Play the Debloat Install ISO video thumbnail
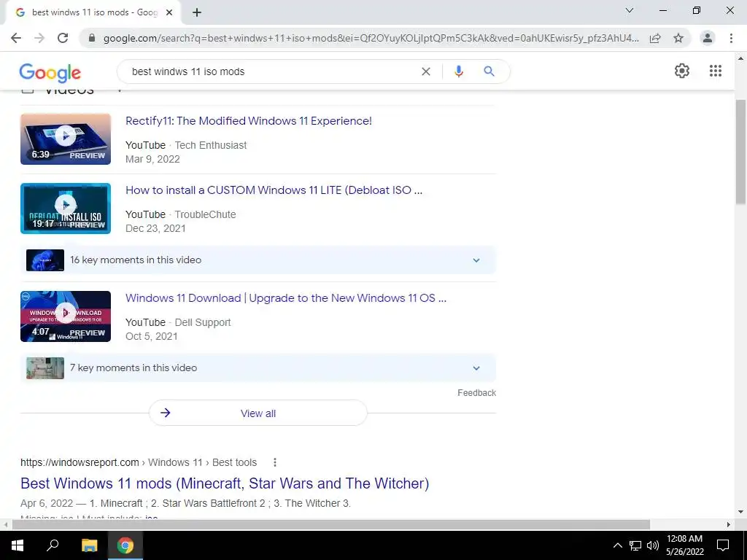 66,209
